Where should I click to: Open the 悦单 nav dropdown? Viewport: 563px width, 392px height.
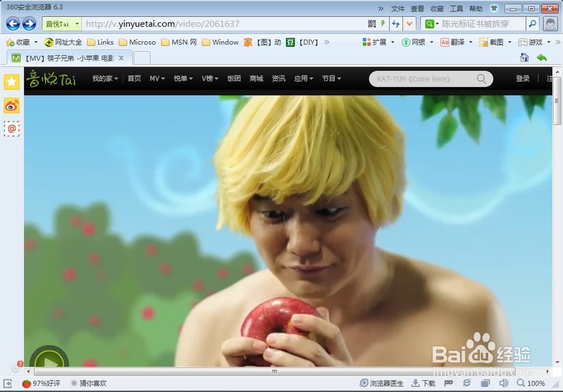tap(183, 78)
